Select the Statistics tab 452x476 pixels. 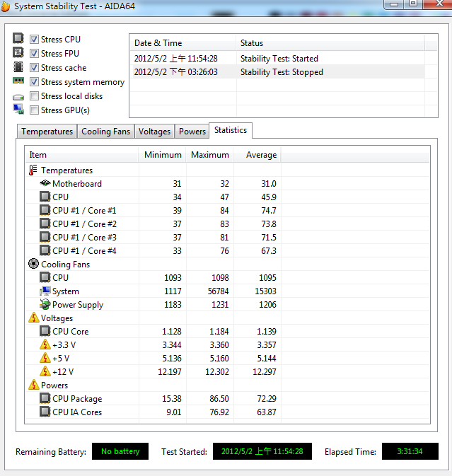231,130
